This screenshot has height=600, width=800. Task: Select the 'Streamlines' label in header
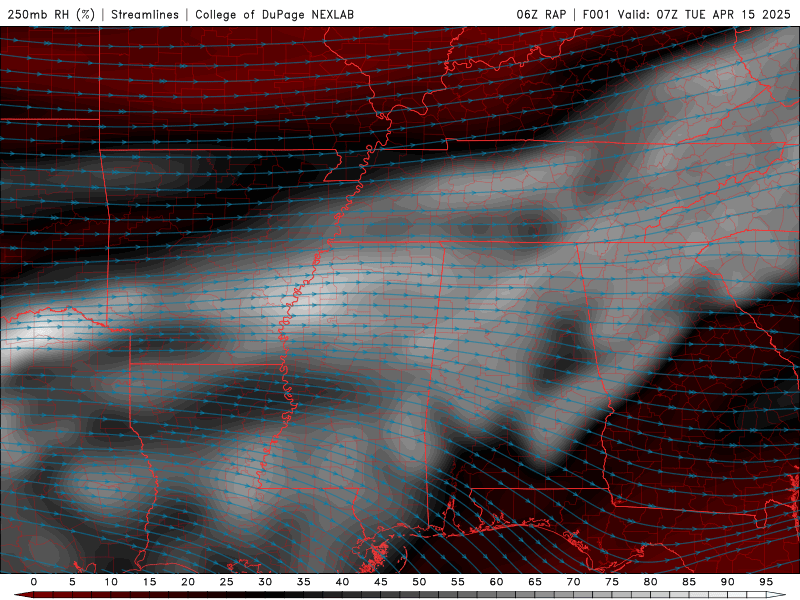click(x=145, y=14)
